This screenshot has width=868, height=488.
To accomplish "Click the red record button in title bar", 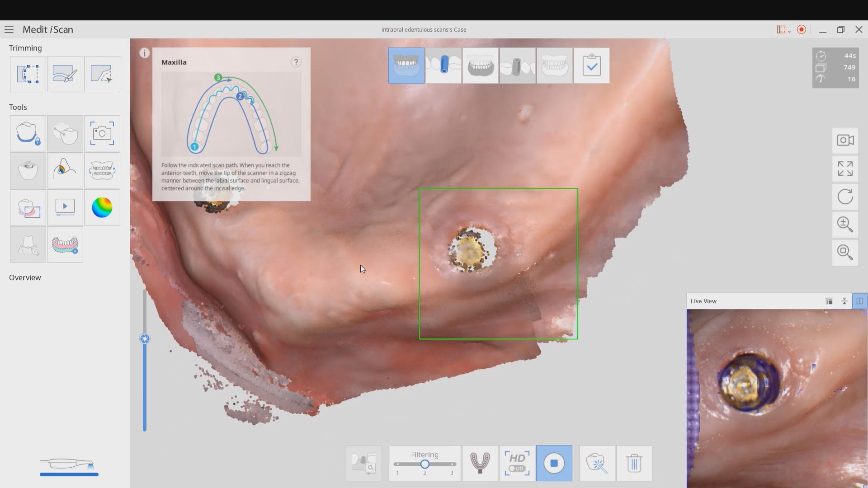I will [802, 30].
